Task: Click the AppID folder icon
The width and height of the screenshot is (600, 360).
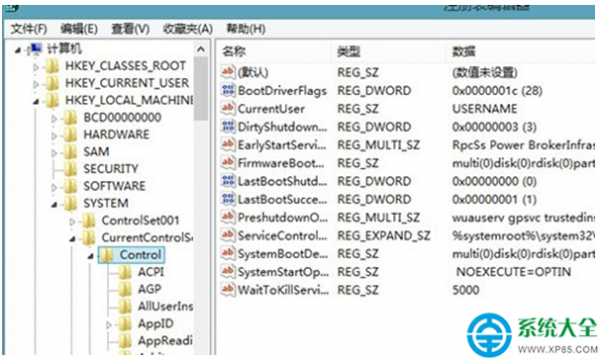Action: click(125, 324)
